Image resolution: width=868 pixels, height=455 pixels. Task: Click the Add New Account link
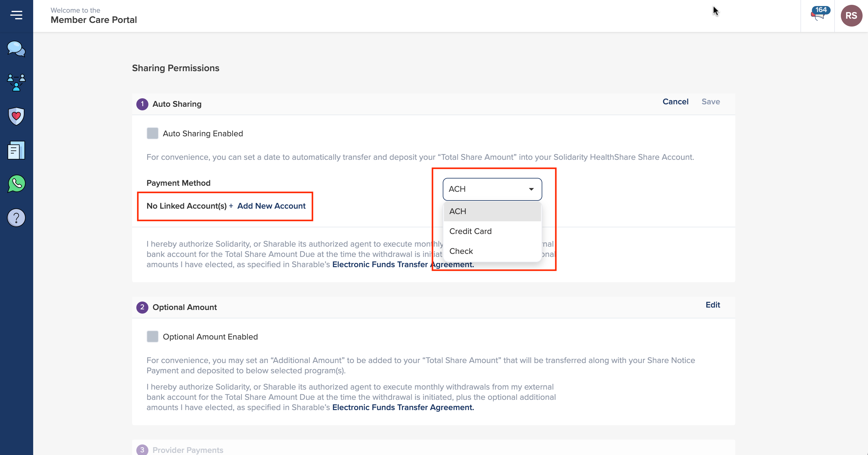click(271, 206)
